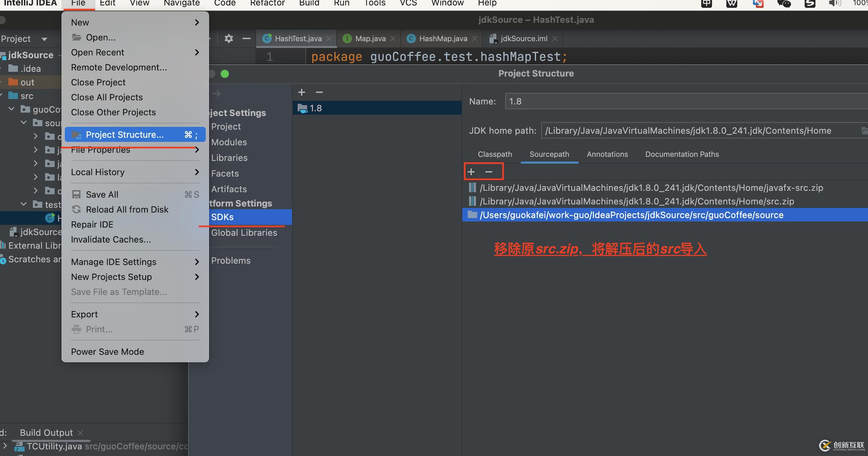Remove the 1.8 SDK with minus button

click(x=319, y=92)
